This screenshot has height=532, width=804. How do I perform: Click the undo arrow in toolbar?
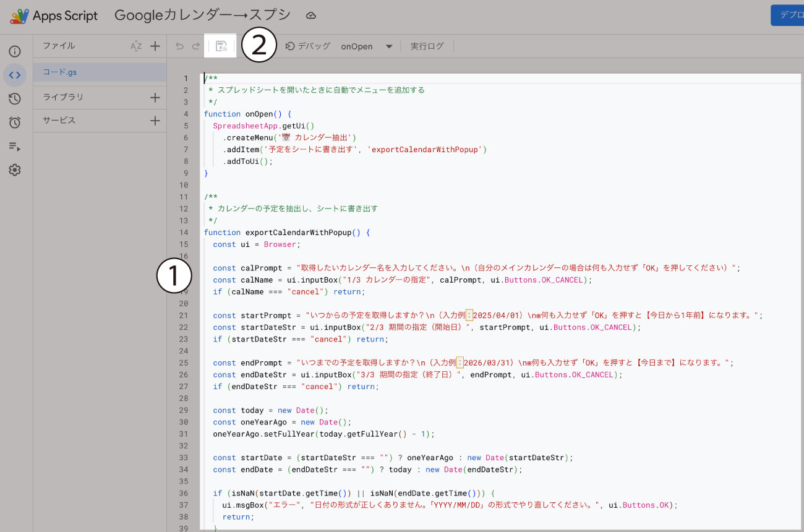point(180,46)
